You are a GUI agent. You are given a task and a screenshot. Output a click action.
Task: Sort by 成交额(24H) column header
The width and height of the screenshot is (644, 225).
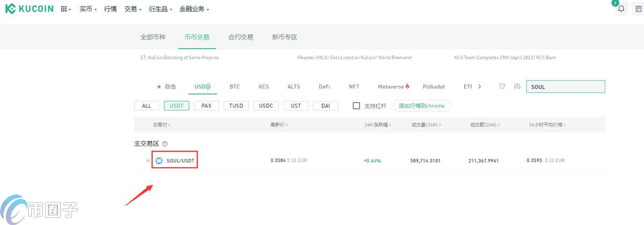[486, 125]
